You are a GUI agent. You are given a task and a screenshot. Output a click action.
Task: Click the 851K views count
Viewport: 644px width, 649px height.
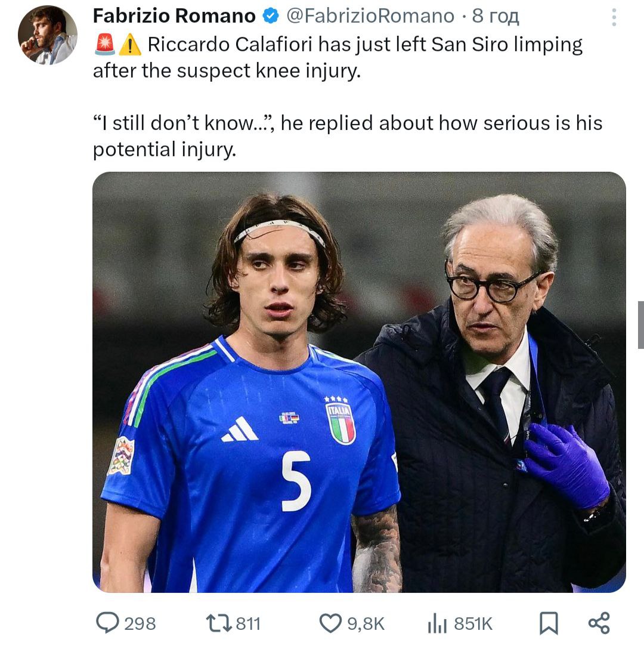click(473, 624)
